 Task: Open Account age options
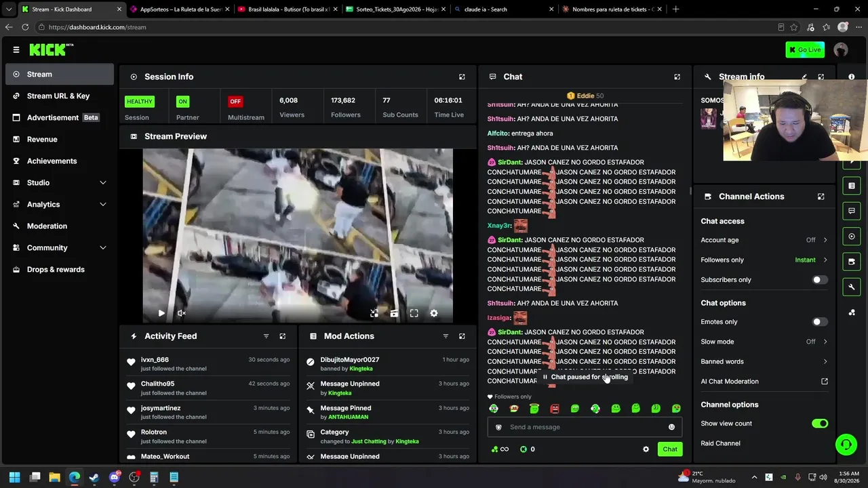coord(764,240)
